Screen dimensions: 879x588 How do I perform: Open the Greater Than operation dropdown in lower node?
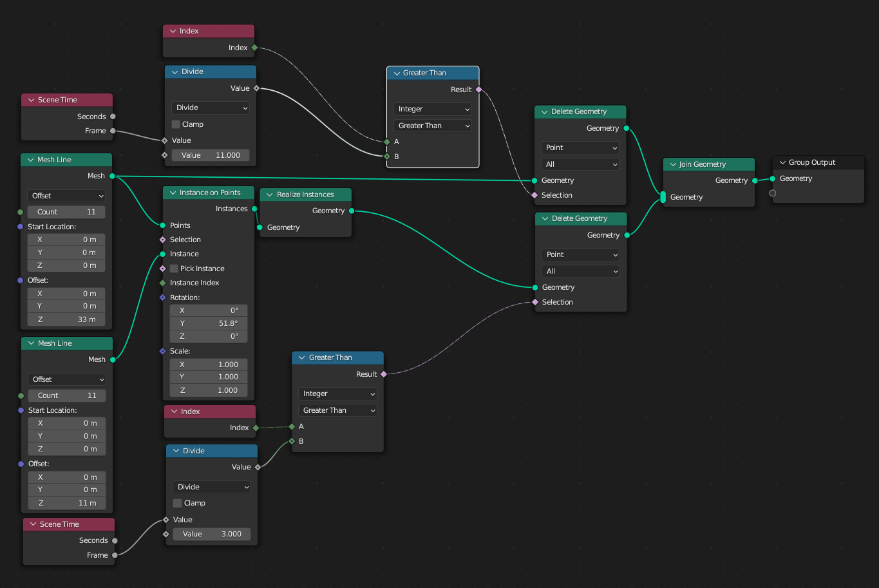pyautogui.click(x=337, y=410)
